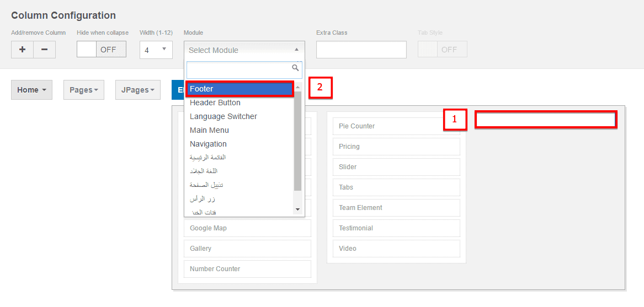This screenshot has width=644, height=307.
Task: Click the scroll down arrow in module list
Action: click(298, 209)
